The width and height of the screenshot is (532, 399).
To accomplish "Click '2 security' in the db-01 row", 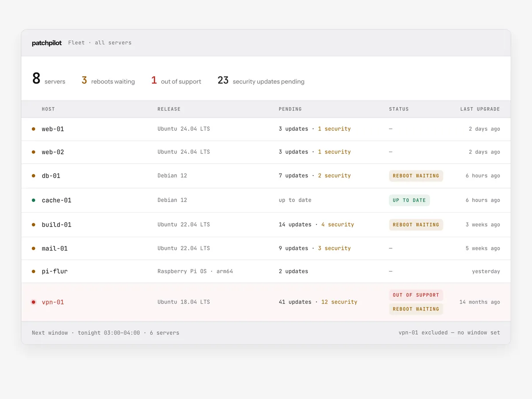I will click(x=334, y=176).
